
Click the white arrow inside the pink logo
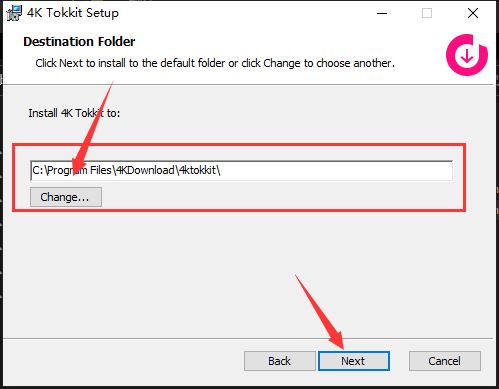[467, 55]
